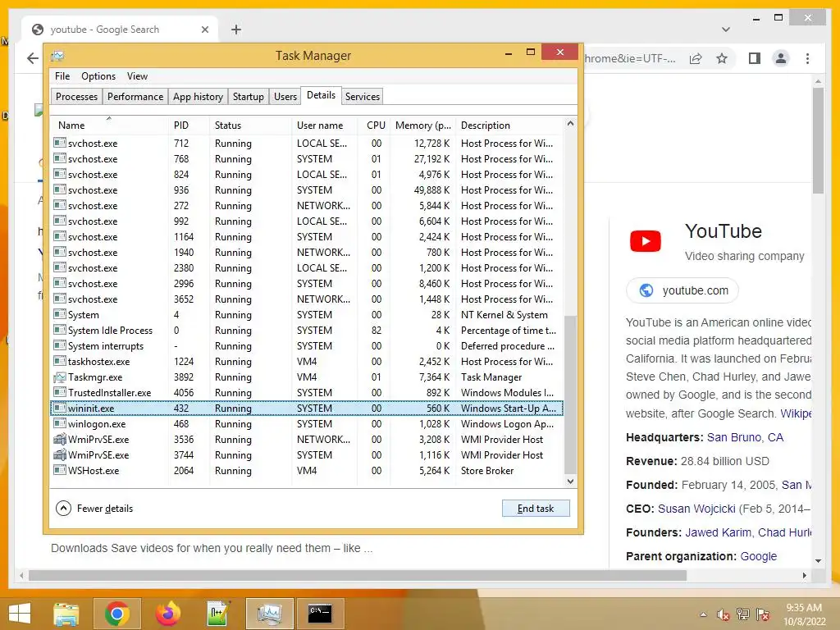Show hidden tray icons arrow
The width and height of the screenshot is (840, 630).
click(703, 614)
